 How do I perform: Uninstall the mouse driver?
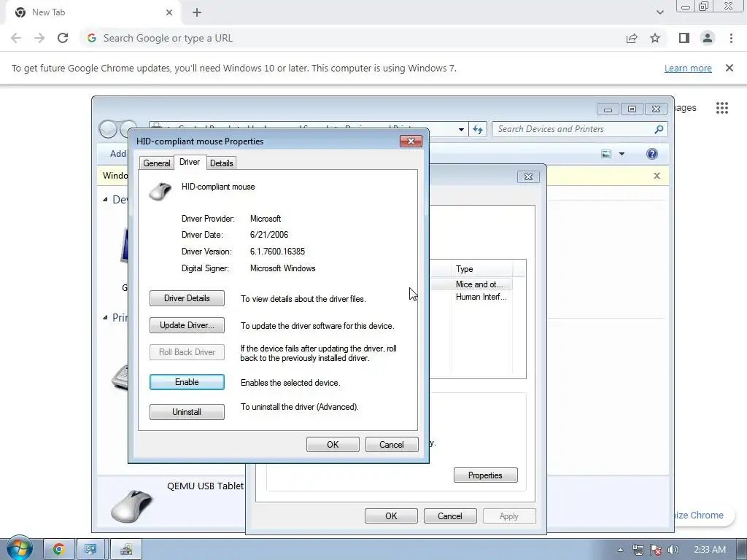[187, 412]
